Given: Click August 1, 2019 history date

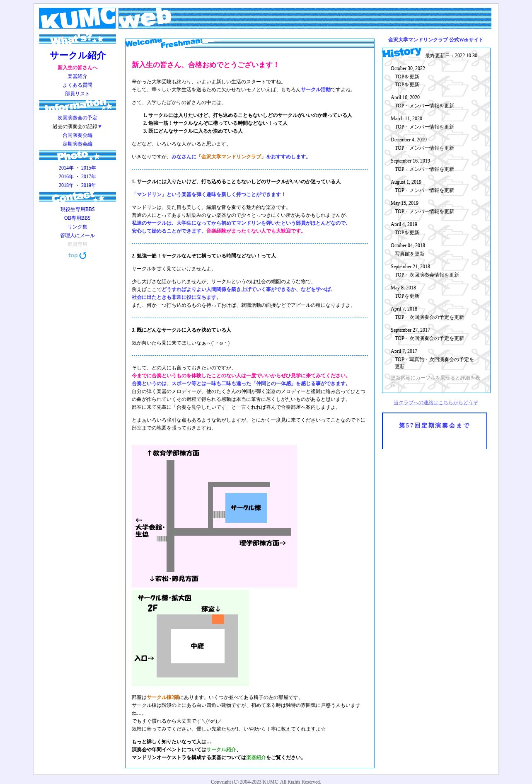Looking at the screenshot, I should tap(406, 182).
